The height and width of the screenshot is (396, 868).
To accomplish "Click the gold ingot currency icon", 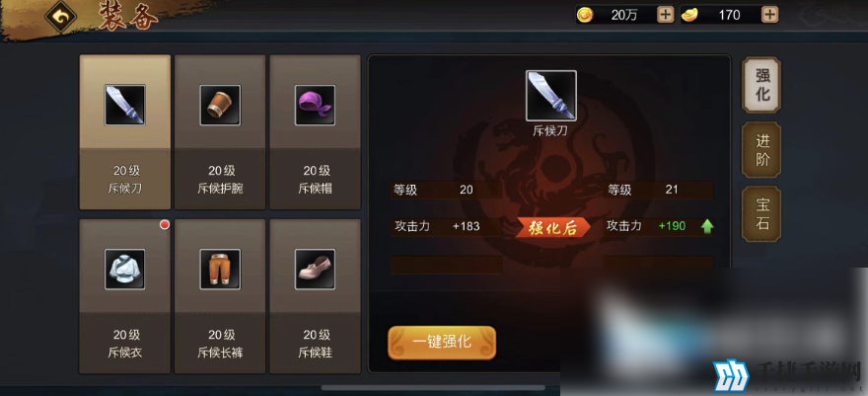I will [689, 15].
